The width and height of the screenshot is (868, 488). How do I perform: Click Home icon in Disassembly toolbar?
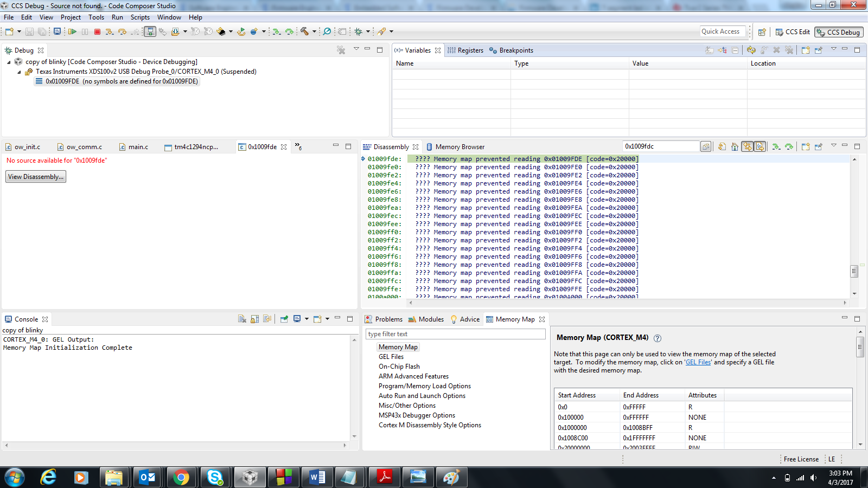[x=735, y=146]
